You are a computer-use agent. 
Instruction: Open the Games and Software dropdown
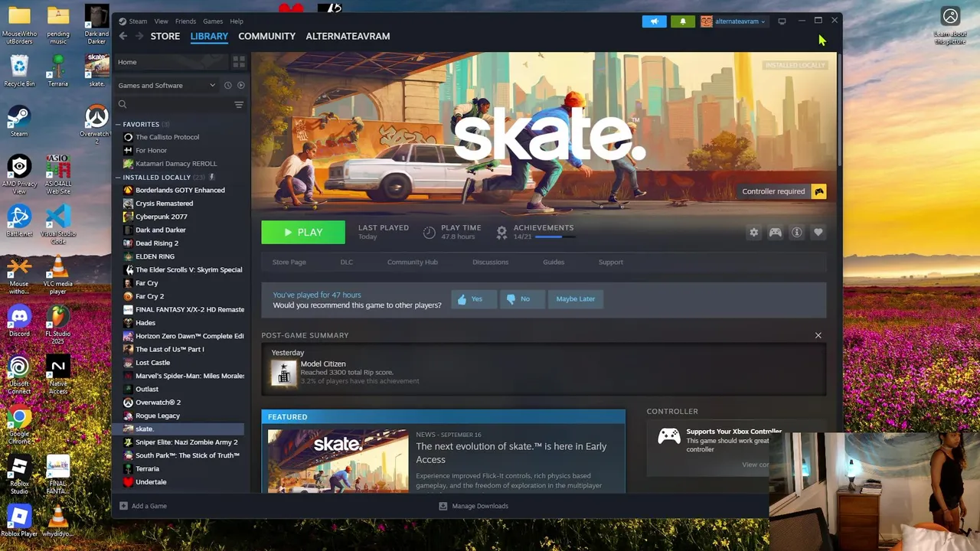(x=167, y=86)
